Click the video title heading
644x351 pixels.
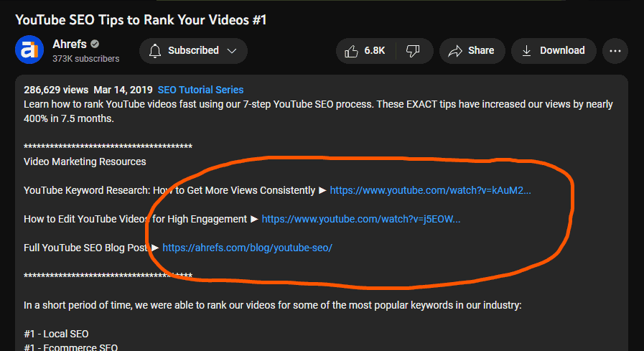pyautogui.click(x=141, y=19)
